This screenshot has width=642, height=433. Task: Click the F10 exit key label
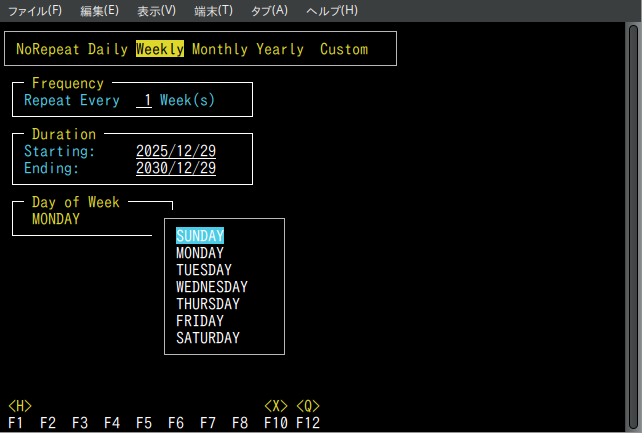pos(276,423)
